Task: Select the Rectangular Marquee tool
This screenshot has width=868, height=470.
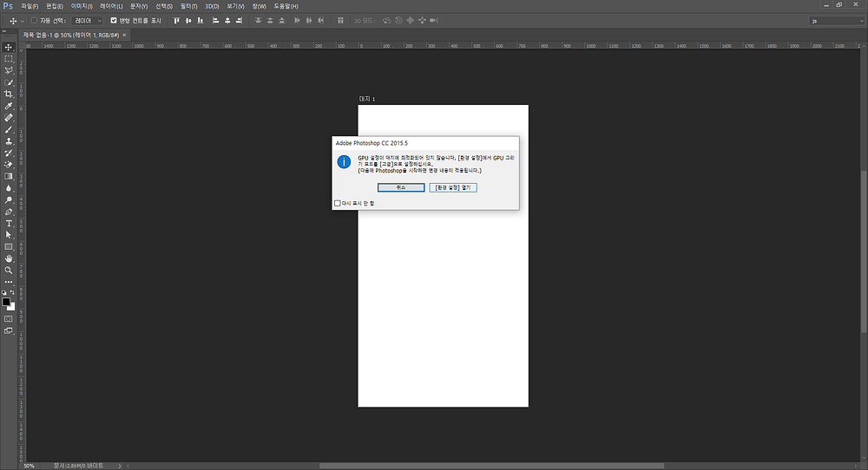Action: [9, 59]
